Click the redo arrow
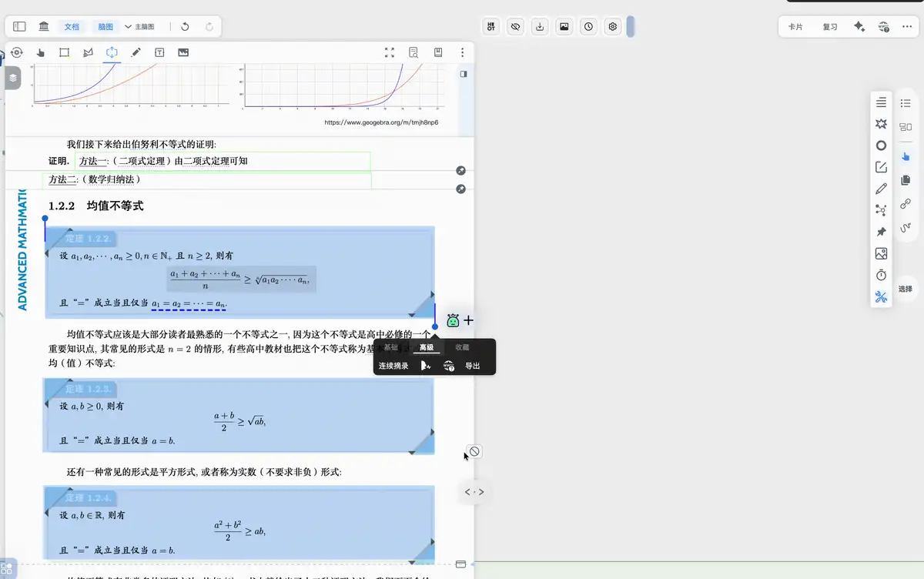 click(209, 26)
